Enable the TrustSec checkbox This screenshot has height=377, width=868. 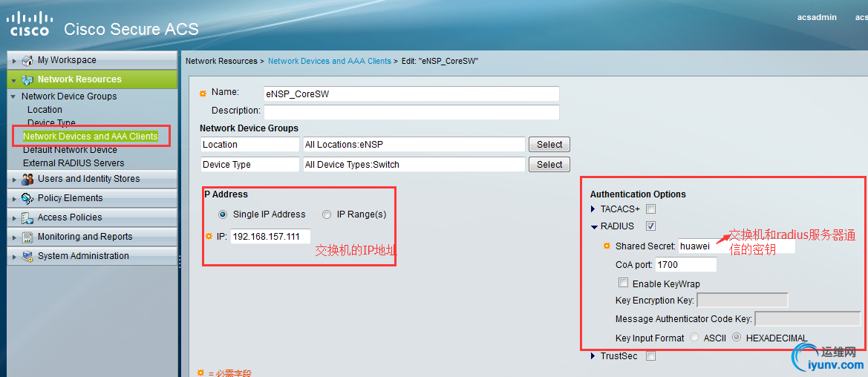(x=651, y=356)
